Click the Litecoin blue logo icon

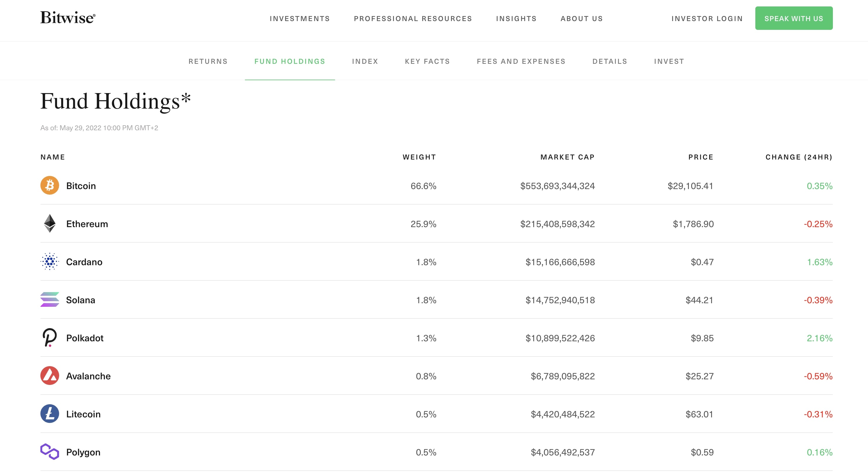pos(49,414)
